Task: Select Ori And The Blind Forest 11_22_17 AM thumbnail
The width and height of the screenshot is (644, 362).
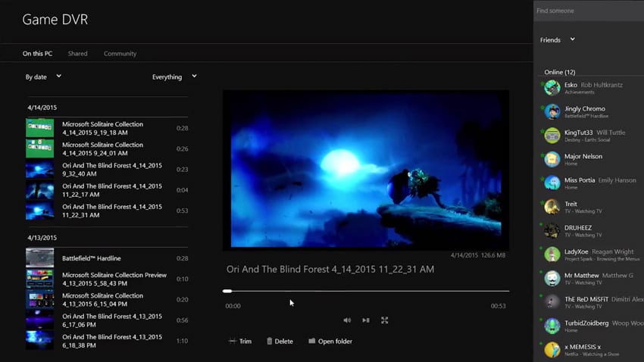Action: pyautogui.click(x=40, y=190)
